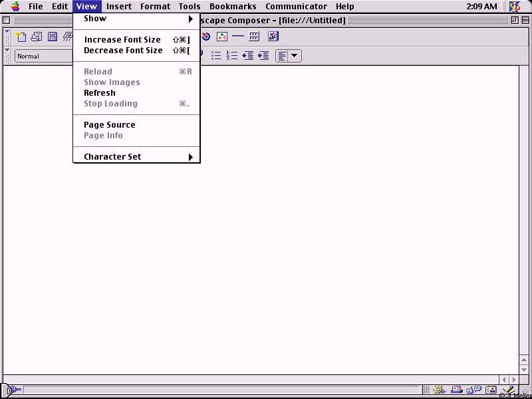
Task: Open Mailbox from the component bar
Action: pyautogui.click(x=456, y=390)
